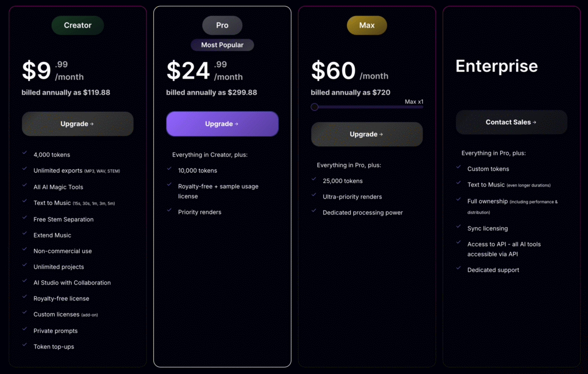The image size is (588, 374).
Task: Click the checkmark beside Priority renders
Action: [169, 210]
